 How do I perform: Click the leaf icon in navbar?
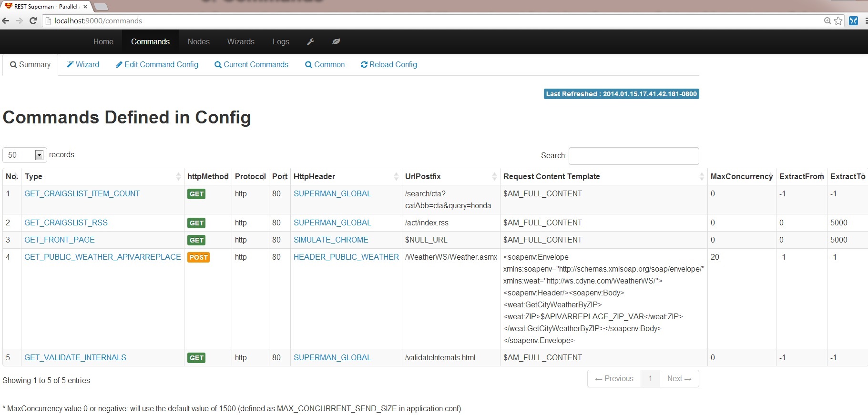coord(336,41)
